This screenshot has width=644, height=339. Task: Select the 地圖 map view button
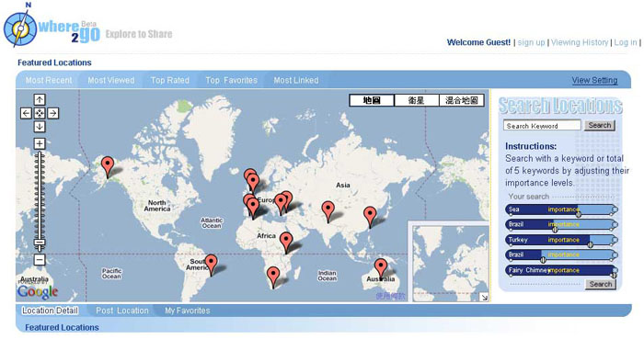(372, 100)
